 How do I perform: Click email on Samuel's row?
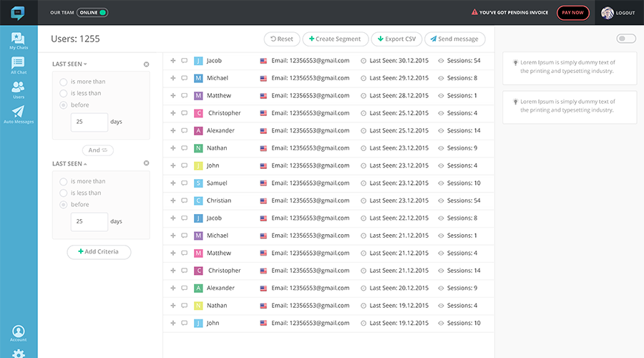pyautogui.click(x=311, y=183)
